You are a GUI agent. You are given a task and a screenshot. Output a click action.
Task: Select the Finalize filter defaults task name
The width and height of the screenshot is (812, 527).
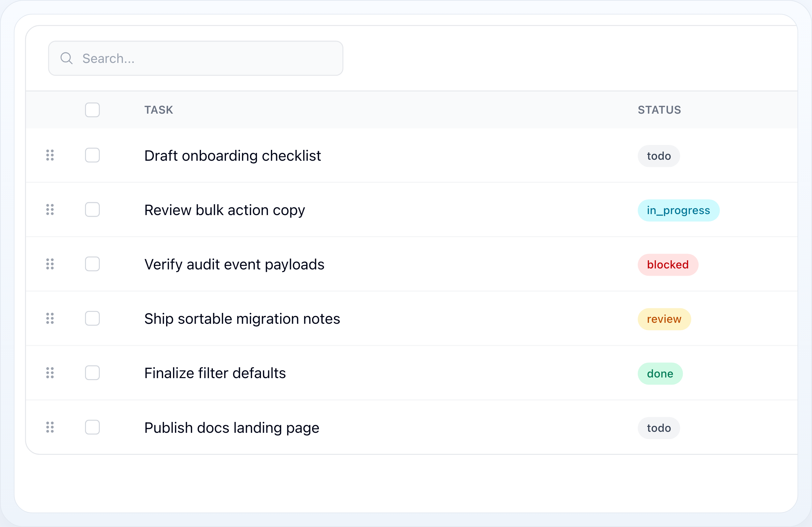coord(215,373)
